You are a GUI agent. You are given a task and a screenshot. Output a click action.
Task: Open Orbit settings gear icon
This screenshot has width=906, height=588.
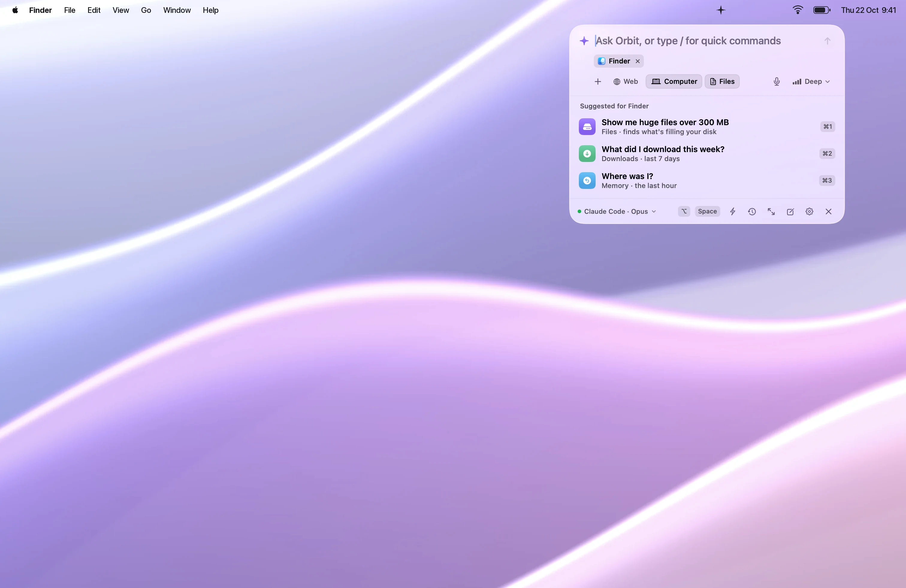click(x=809, y=211)
